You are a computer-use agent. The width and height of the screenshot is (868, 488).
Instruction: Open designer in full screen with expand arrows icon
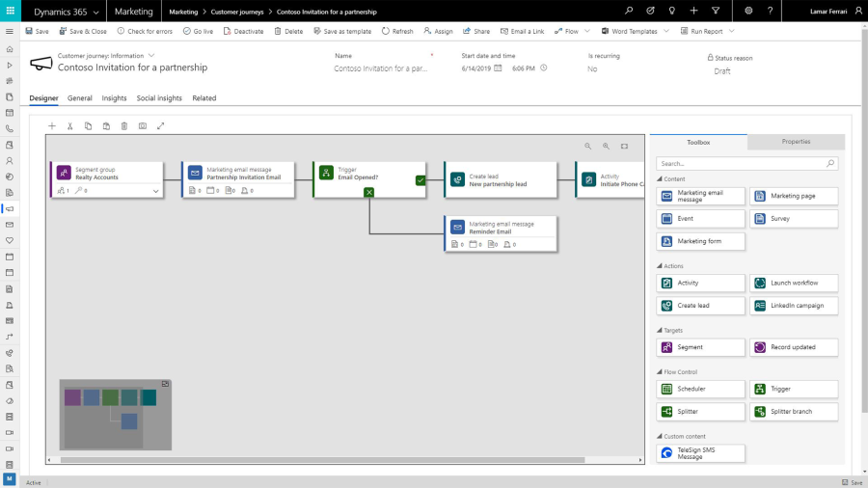coord(160,126)
